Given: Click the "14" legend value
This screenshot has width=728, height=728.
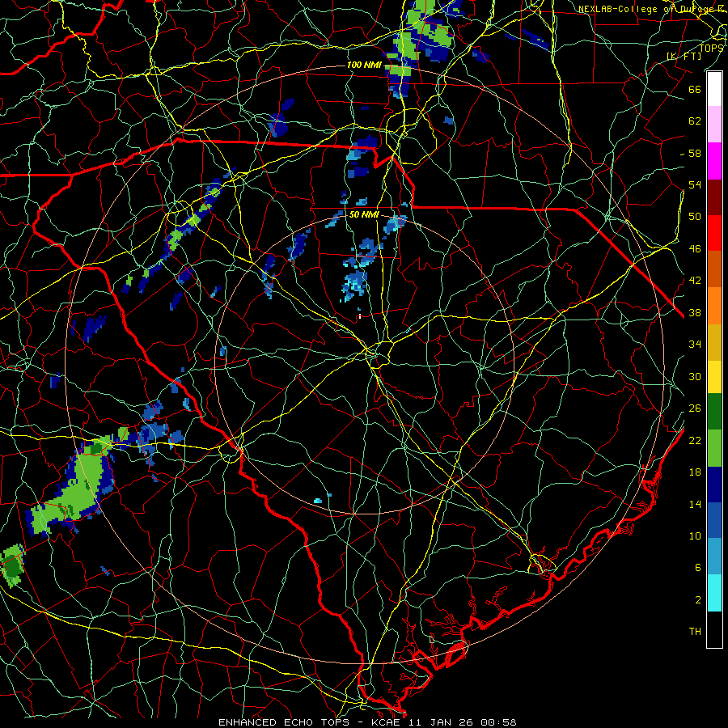Looking at the screenshot, I should (695, 504).
